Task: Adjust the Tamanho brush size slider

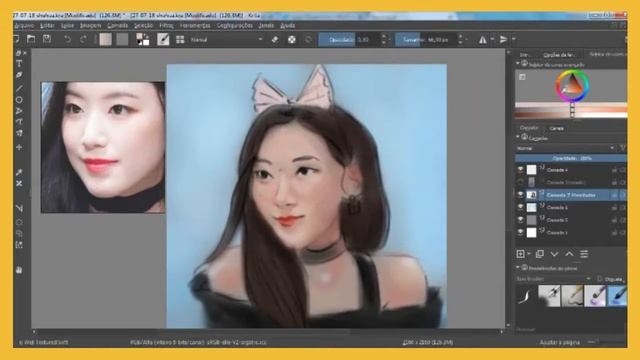Action: click(x=426, y=40)
